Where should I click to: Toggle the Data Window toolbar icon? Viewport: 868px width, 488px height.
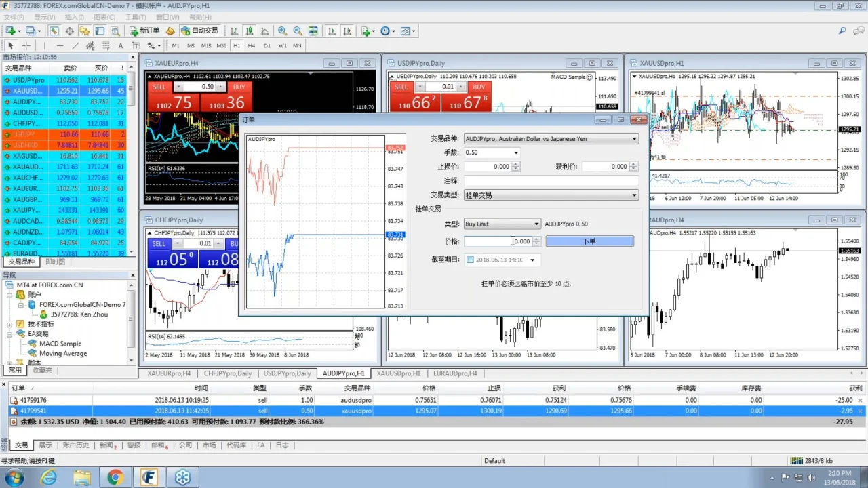click(x=69, y=30)
